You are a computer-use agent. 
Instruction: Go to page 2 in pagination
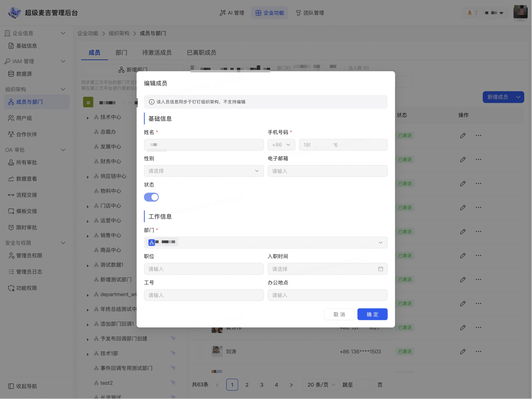[x=247, y=385]
